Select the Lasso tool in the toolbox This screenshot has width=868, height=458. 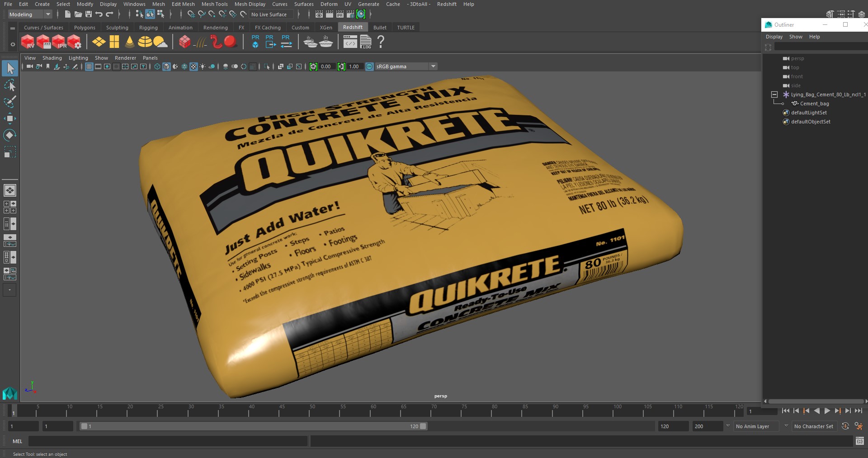click(9, 85)
